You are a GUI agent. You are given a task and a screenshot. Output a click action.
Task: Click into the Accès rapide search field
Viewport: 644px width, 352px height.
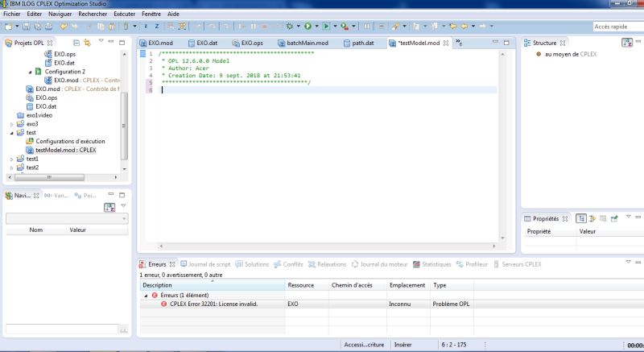617,27
